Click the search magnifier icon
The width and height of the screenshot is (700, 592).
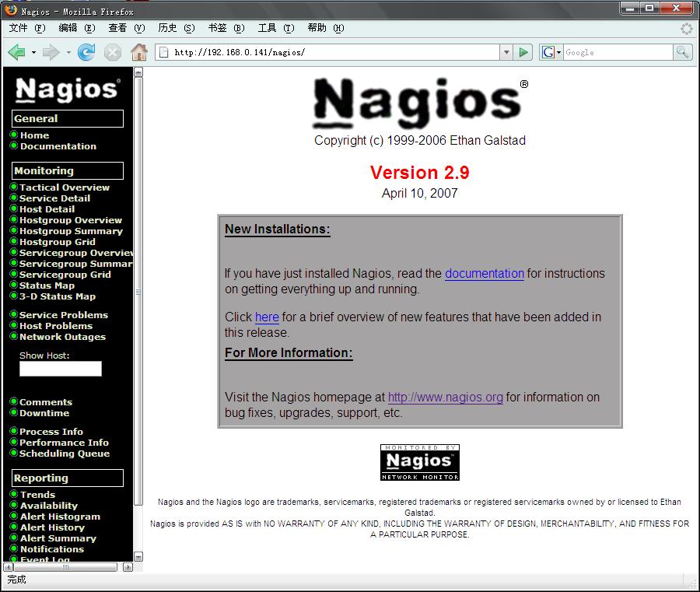click(683, 52)
